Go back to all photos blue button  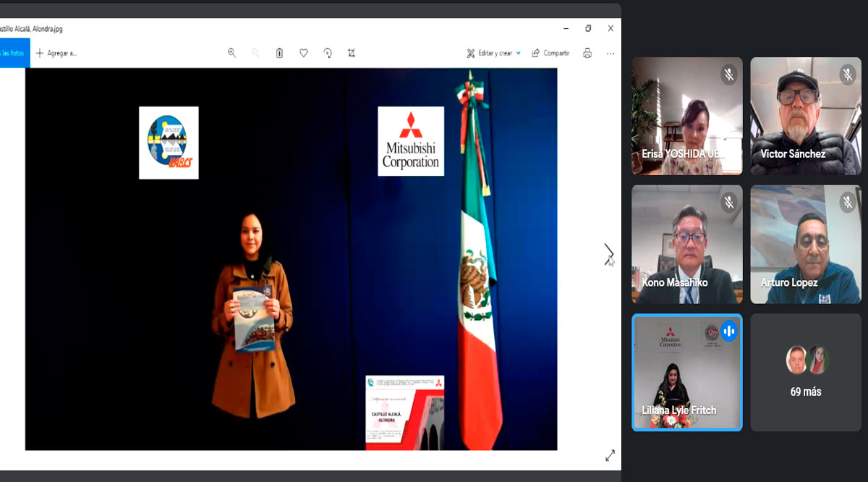click(14, 53)
